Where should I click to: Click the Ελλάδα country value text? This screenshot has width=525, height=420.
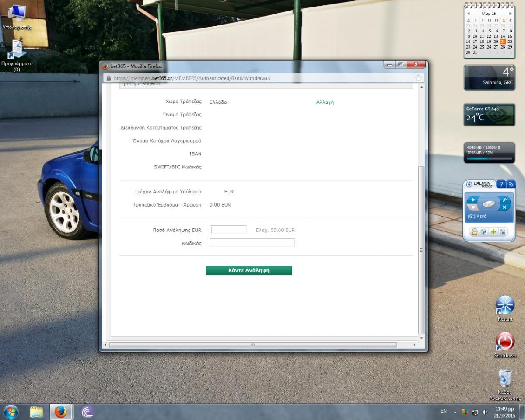click(218, 102)
